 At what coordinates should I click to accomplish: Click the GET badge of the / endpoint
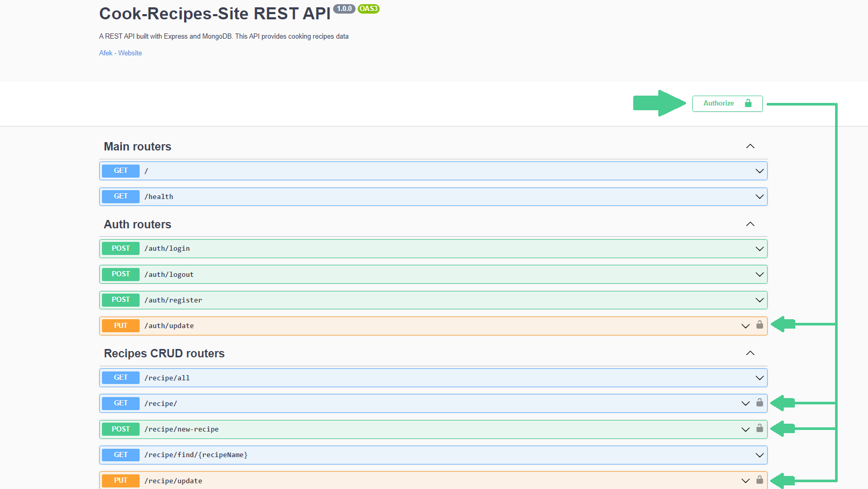(121, 171)
